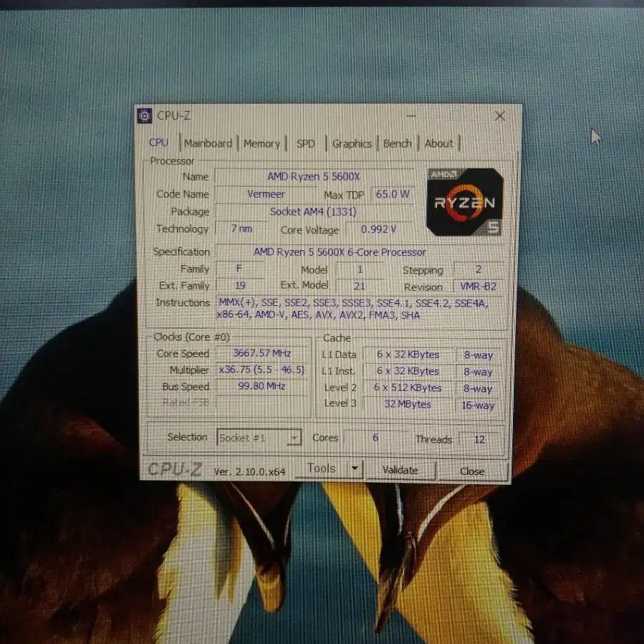Open the SPD tab
This screenshot has width=644, height=644.
point(306,144)
